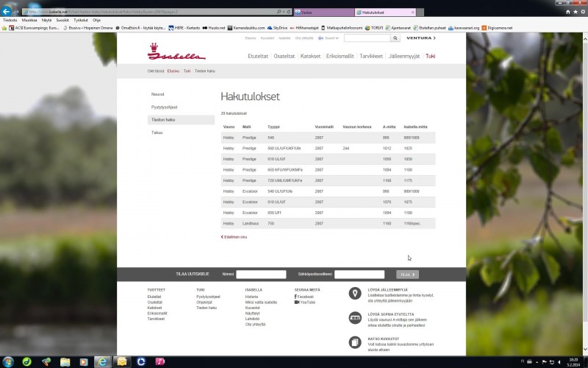Open the Työkalut browser menu
The width and height of the screenshot is (588, 368).
81,20
